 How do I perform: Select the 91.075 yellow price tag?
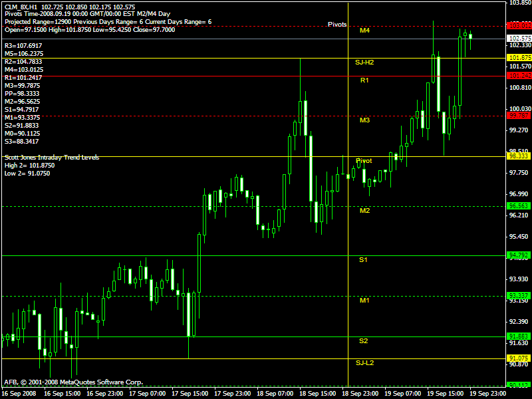point(519,358)
